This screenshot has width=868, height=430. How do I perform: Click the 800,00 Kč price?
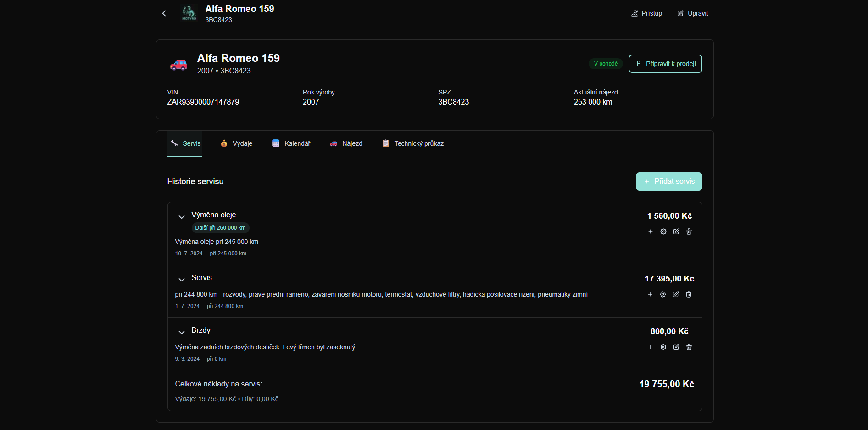coord(669,331)
